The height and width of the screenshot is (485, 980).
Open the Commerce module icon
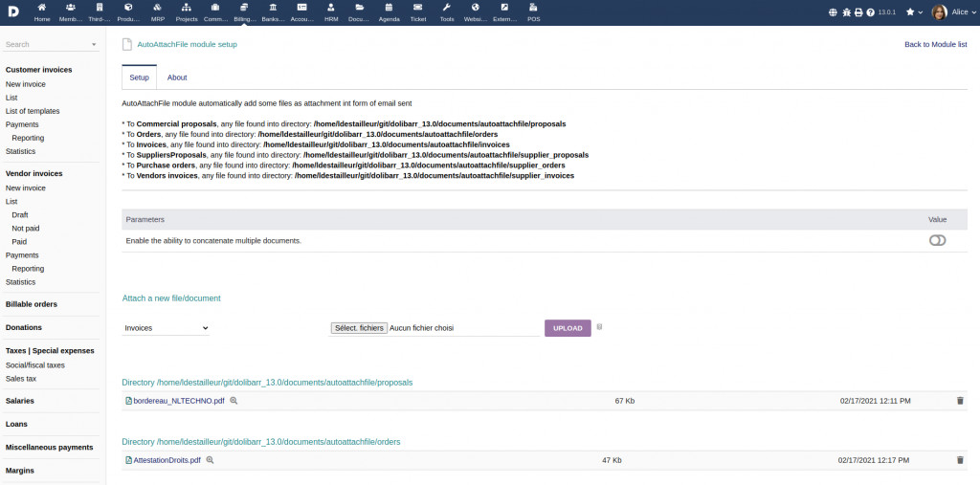[x=215, y=8]
